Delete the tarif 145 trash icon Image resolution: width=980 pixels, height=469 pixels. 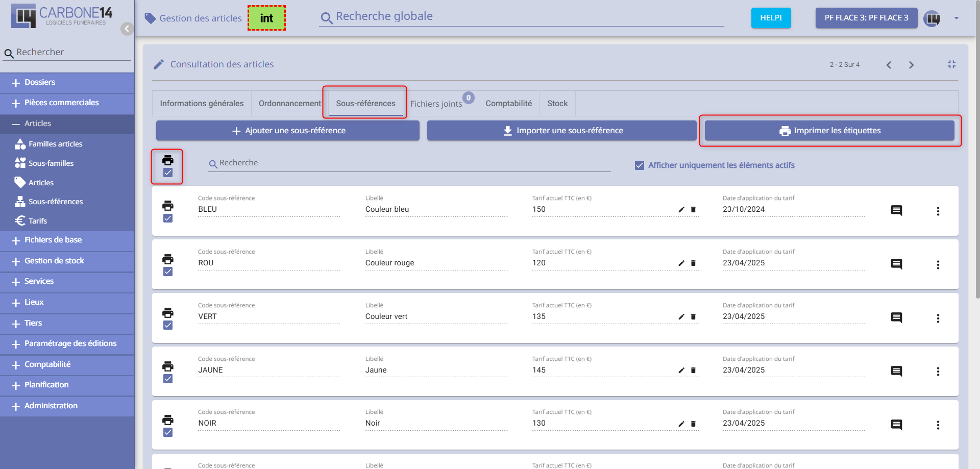[x=693, y=371]
